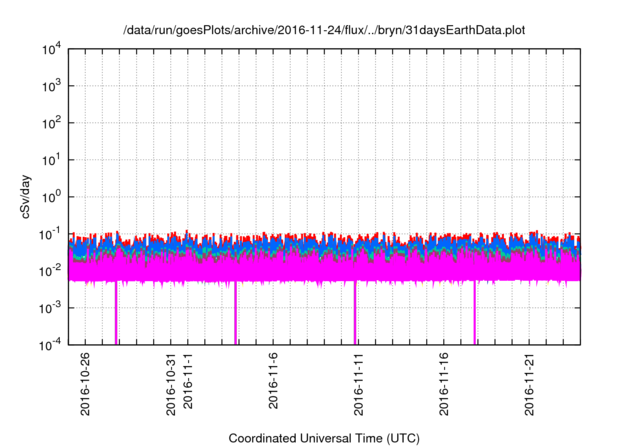Image resolution: width=640 pixels, height=448 pixels.
Task: Click the 2016-11-16 date label
Action: (444, 384)
